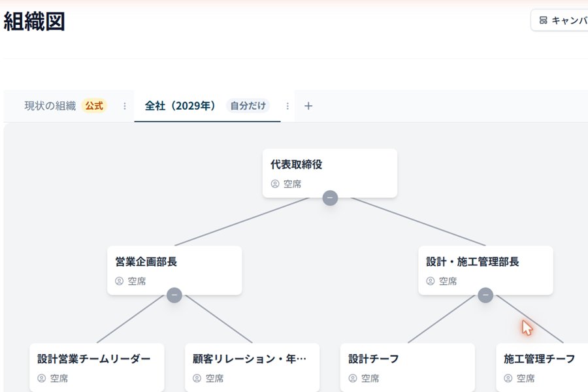Click 空席 text in 施工管理チーフ card
The height and width of the screenshot is (392, 588).
pyautogui.click(x=526, y=378)
